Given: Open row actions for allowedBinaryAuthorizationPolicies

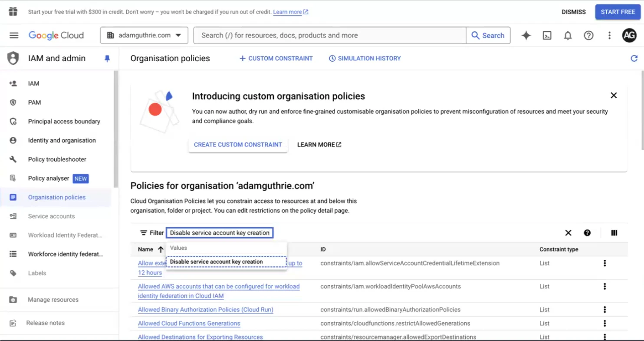Looking at the screenshot, I should [x=605, y=309].
